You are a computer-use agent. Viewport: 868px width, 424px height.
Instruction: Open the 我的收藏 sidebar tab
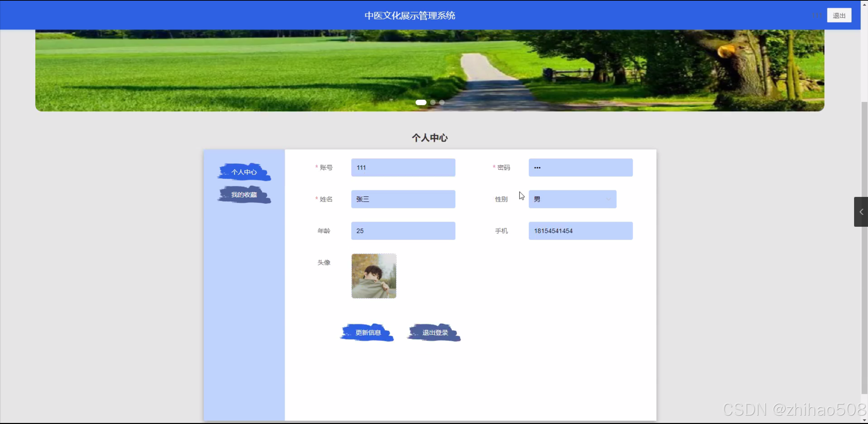pyautogui.click(x=244, y=195)
